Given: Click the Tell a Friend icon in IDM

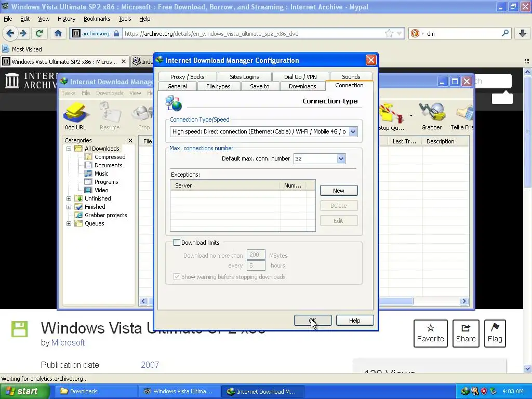Looking at the screenshot, I should 464,112.
